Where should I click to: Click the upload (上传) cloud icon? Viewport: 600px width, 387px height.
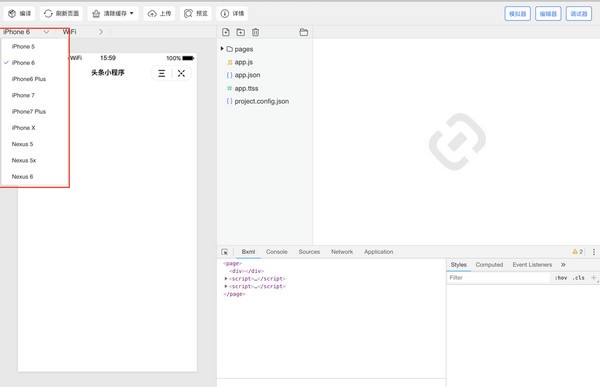152,14
